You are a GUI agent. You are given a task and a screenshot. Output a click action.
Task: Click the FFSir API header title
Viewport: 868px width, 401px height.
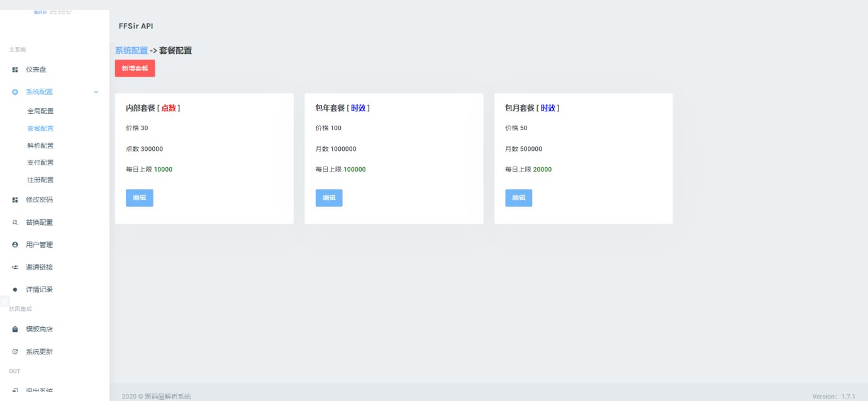tap(136, 26)
